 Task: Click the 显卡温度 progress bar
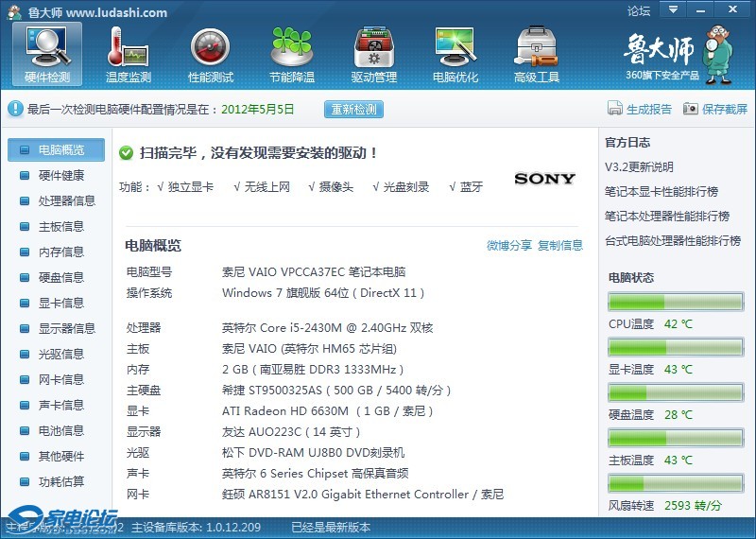click(x=676, y=347)
